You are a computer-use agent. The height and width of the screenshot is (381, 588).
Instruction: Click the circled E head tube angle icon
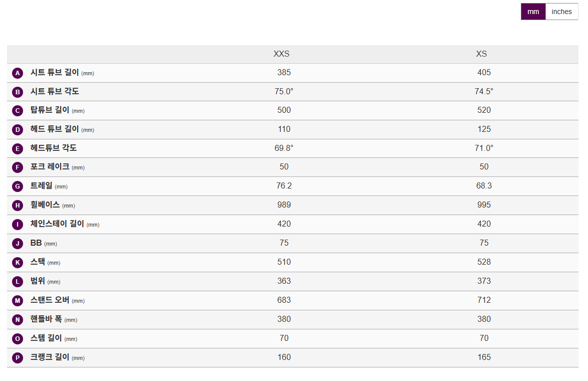[x=18, y=149]
